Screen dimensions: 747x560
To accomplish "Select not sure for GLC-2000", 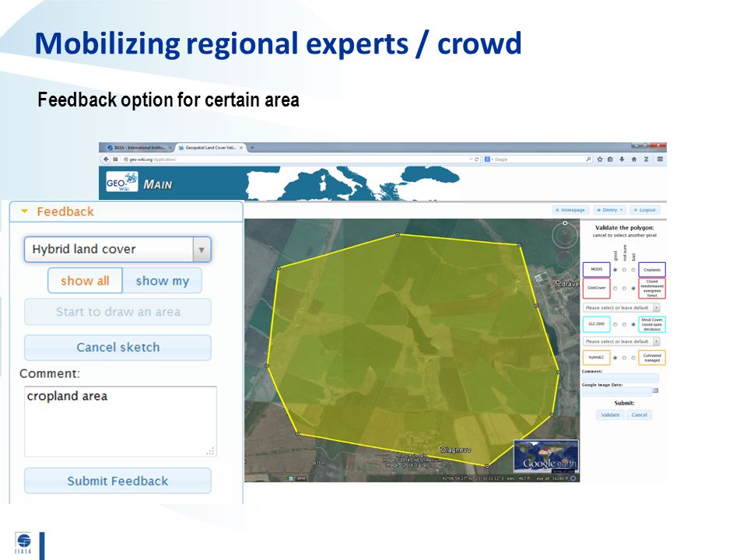I will click(x=624, y=325).
